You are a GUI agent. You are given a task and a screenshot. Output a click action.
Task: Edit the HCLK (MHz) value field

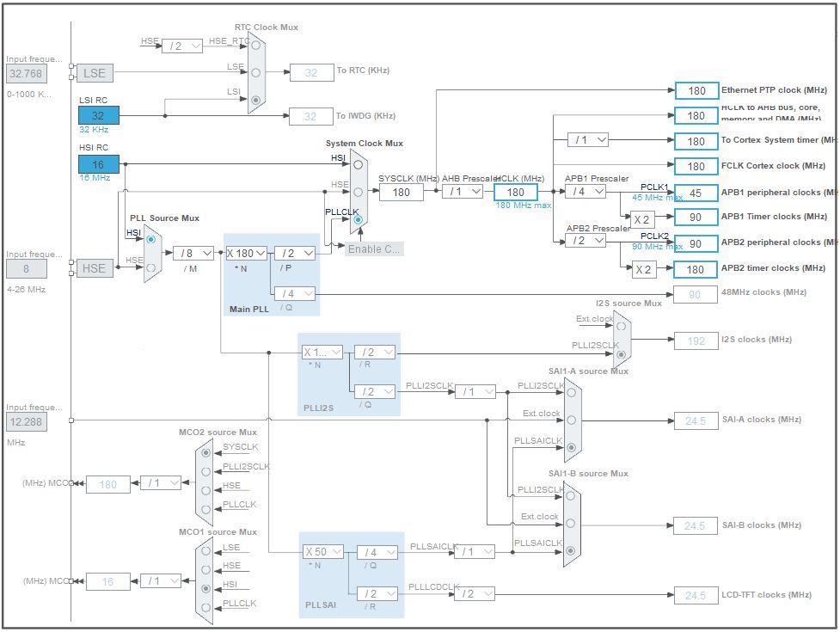point(515,193)
